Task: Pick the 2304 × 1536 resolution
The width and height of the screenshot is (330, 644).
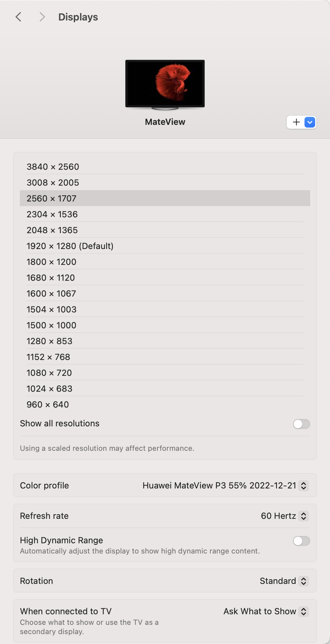Action: (52, 214)
